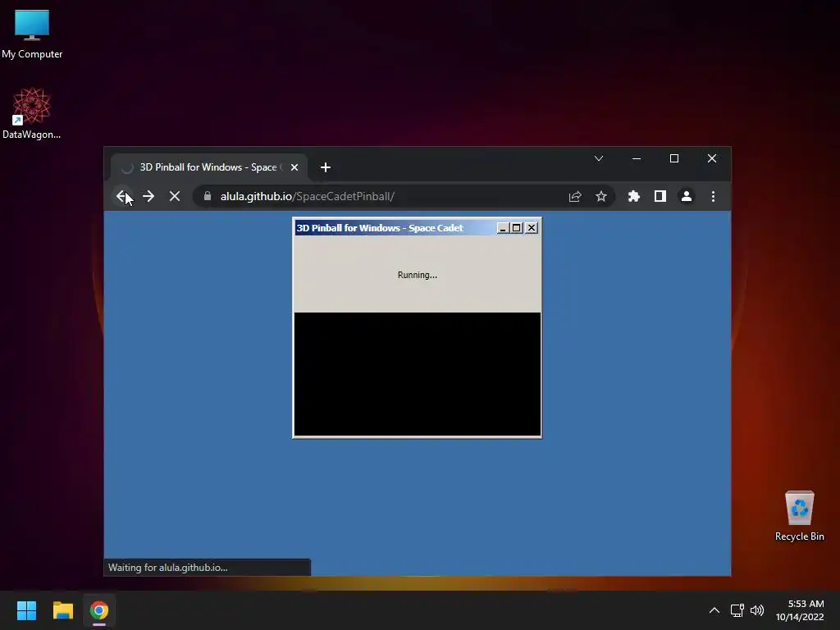
Task: Maximize the Space Cadet pinball window
Action: (517, 228)
